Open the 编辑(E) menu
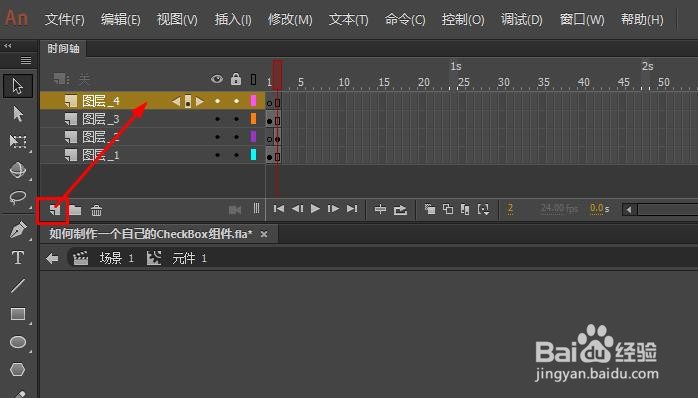 (x=121, y=20)
